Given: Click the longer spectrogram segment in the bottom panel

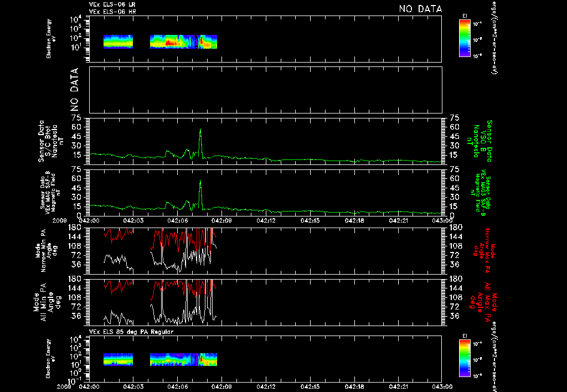Looking at the screenshot, I should tap(183, 359).
